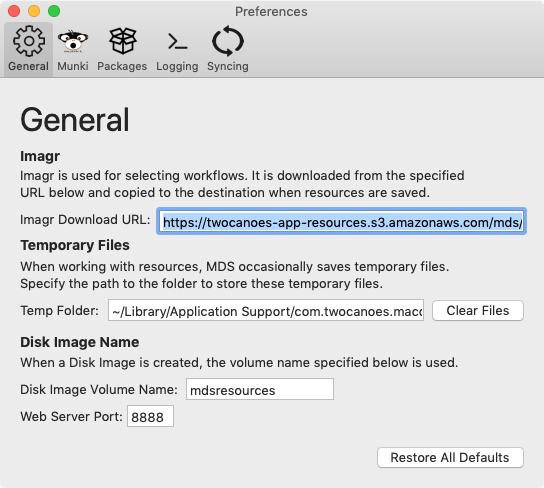Click the yellow minimize window button

[x=34, y=11]
